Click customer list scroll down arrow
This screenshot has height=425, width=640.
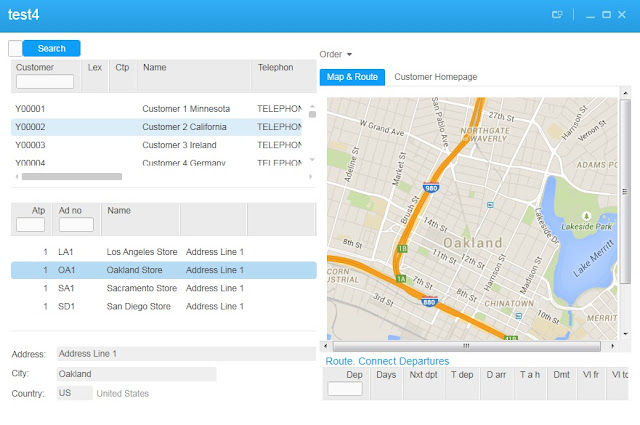312,160
